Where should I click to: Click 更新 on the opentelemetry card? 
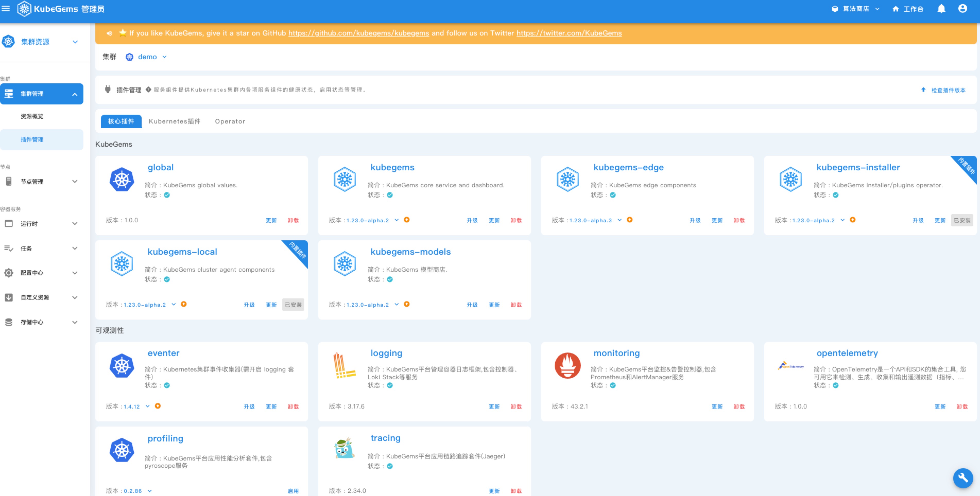[940, 407]
